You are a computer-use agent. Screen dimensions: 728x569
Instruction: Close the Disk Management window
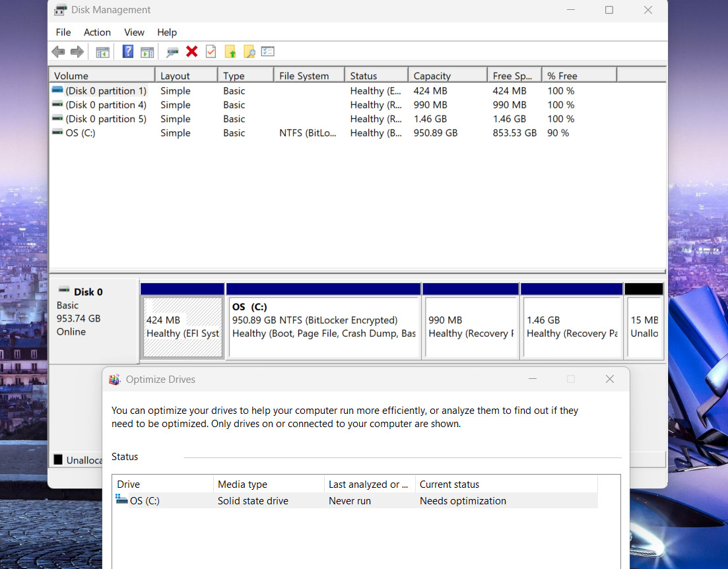point(648,10)
